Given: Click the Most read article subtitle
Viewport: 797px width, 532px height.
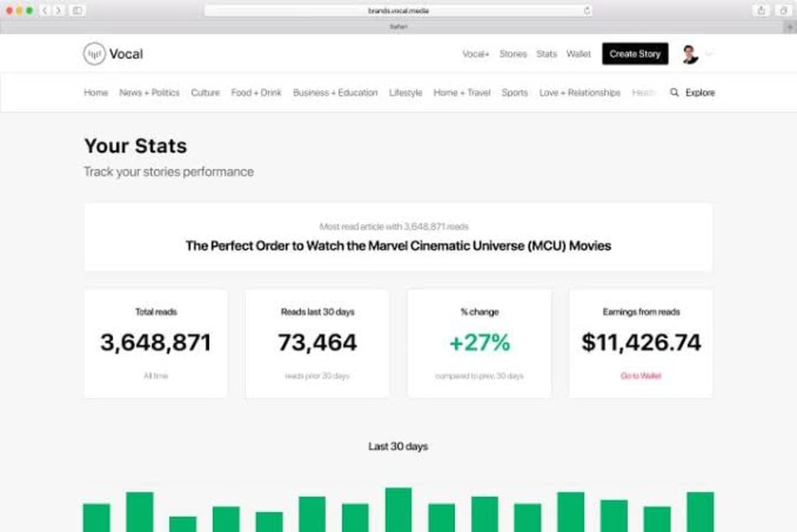Looking at the screenshot, I should point(394,226).
